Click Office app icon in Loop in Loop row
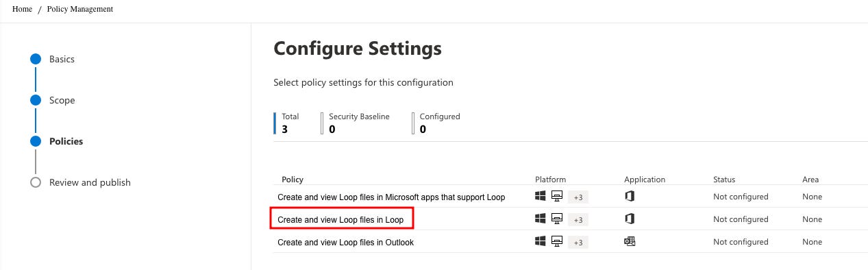Image resolution: width=868 pixels, height=270 pixels. tap(630, 219)
